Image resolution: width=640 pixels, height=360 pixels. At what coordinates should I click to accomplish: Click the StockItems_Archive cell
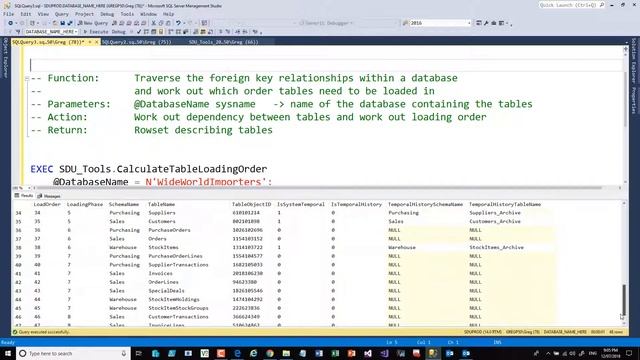(496, 247)
